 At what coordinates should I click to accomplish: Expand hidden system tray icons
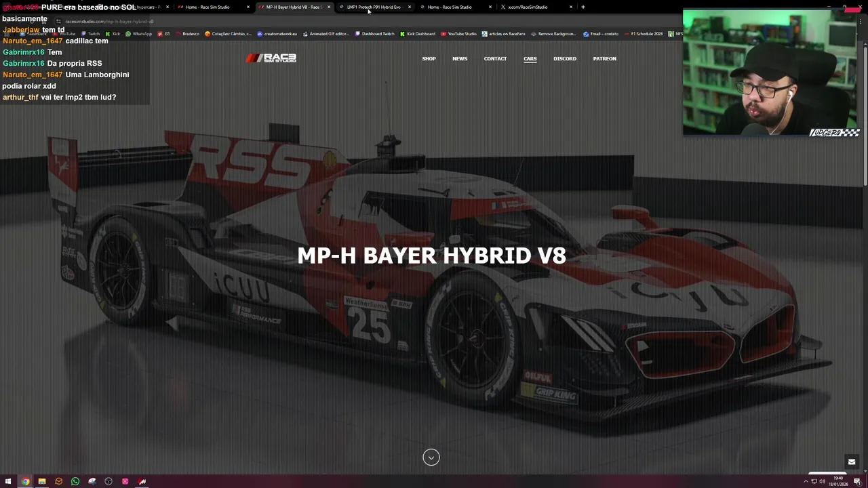click(x=806, y=482)
